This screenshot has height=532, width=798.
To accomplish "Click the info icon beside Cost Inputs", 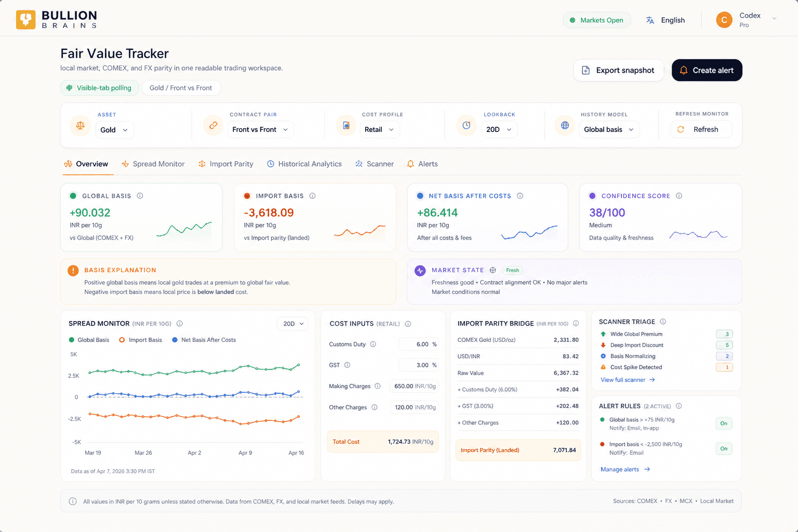I will 408,324.
